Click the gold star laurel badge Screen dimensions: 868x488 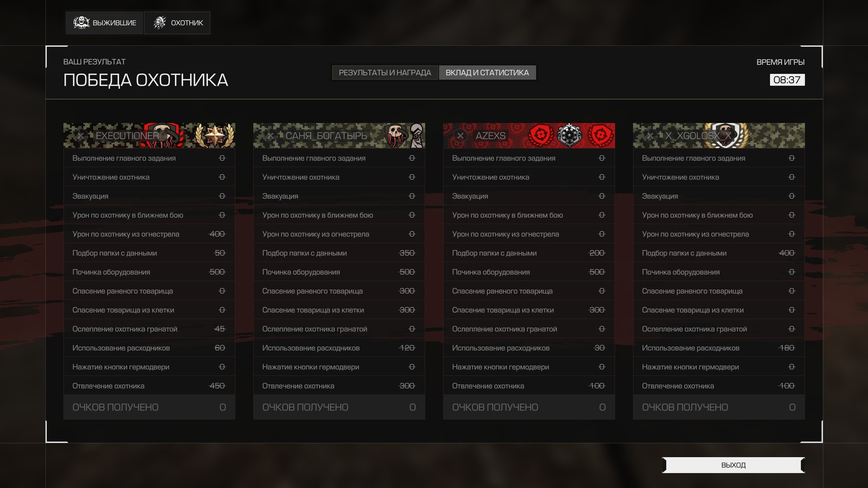pos(215,136)
